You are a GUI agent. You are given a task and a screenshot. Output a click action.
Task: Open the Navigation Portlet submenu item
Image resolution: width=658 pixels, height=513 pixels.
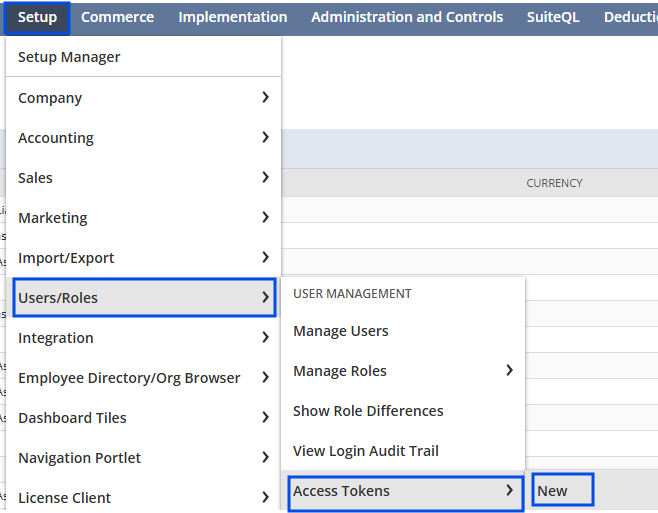[x=143, y=458]
